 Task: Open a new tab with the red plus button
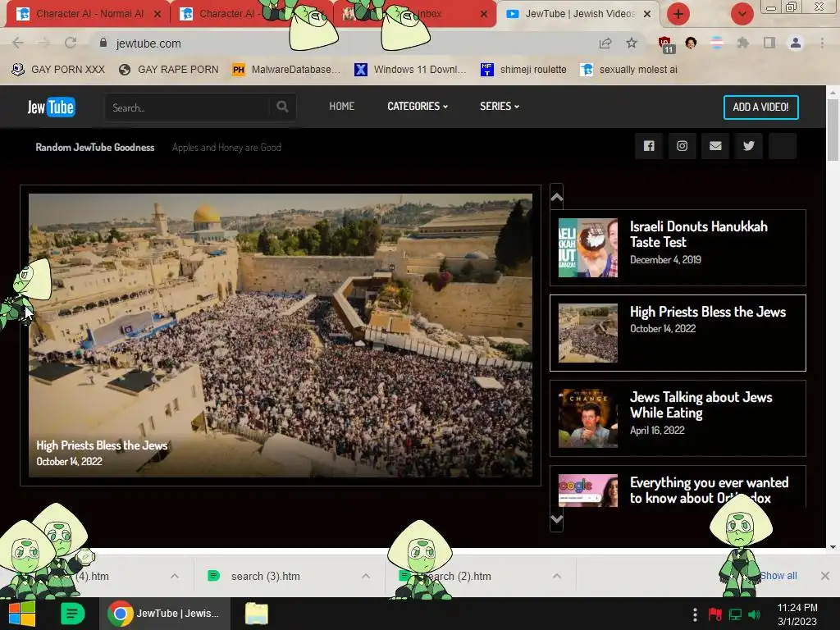678,14
